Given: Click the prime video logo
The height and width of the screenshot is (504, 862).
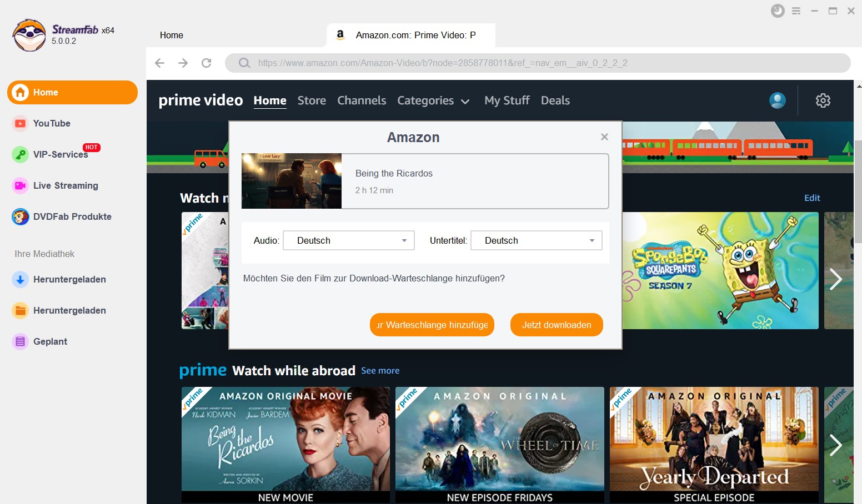Looking at the screenshot, I should (201, 100).
